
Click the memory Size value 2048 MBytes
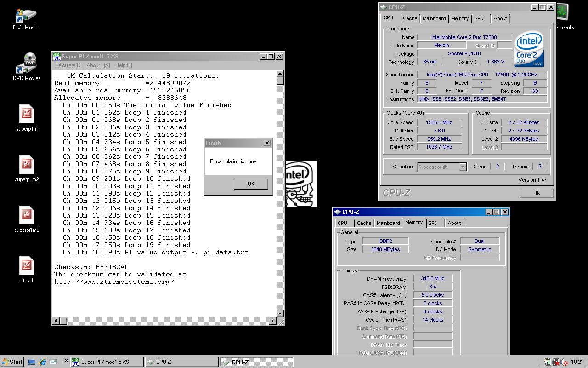pos(385,249)
